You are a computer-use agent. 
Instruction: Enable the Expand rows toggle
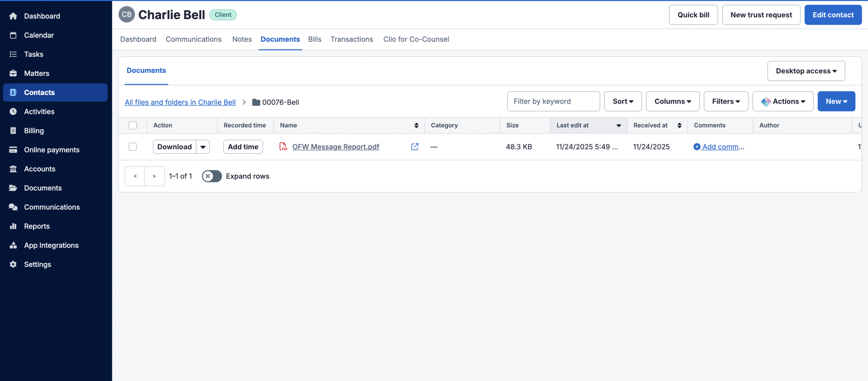pyautogui.click(x=212, y=176)
